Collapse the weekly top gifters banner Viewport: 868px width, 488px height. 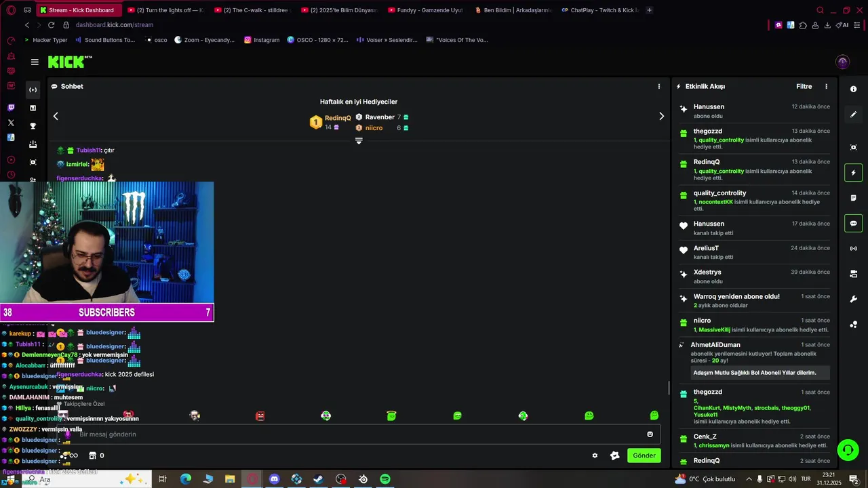click(x=359, y=141)
